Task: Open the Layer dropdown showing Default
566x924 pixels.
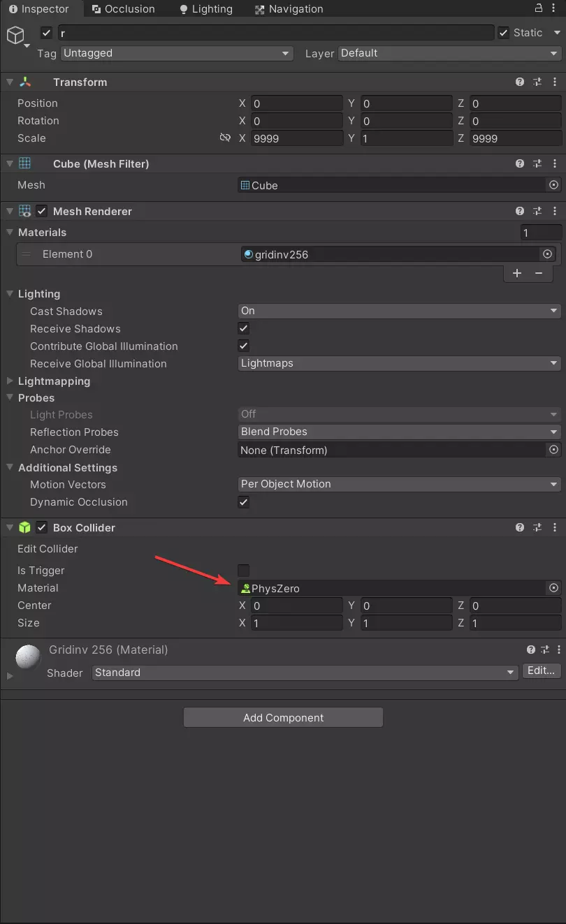Action: pos(450,53)
